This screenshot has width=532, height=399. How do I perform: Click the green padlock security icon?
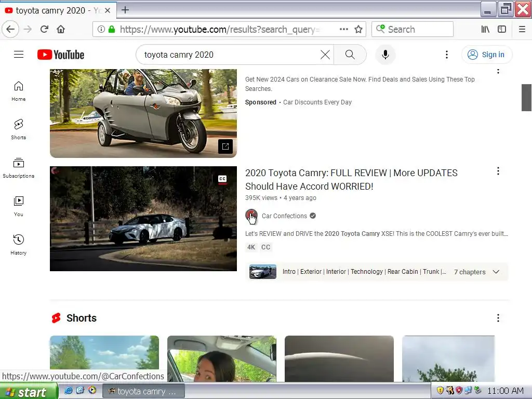pyautogui.click(x=112, y=29)
